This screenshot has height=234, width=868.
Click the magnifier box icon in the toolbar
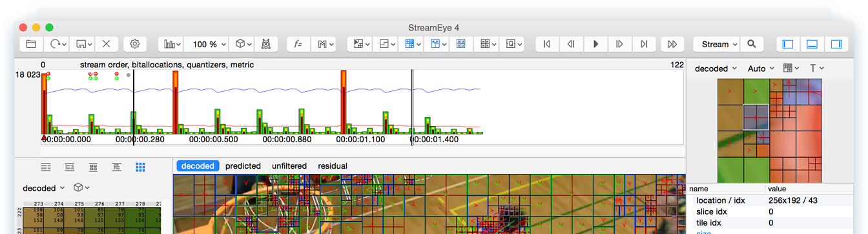(512, 44)
